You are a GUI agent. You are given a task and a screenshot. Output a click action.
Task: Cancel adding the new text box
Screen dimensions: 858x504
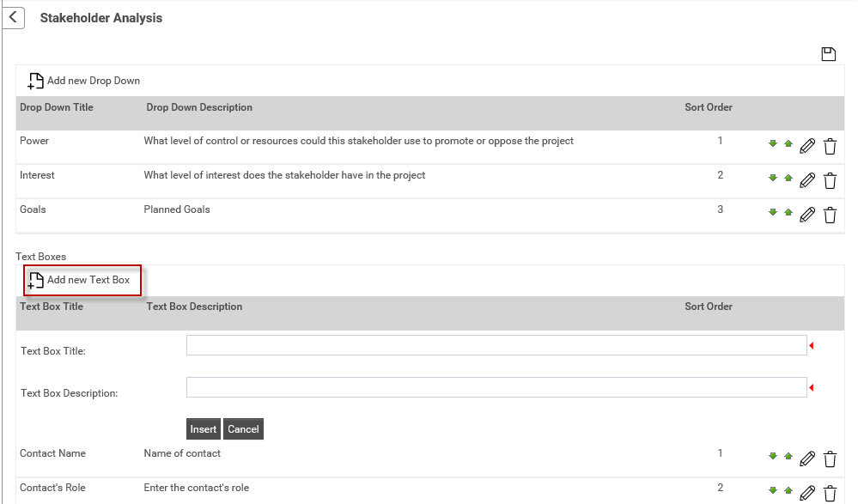pos(244,429)
